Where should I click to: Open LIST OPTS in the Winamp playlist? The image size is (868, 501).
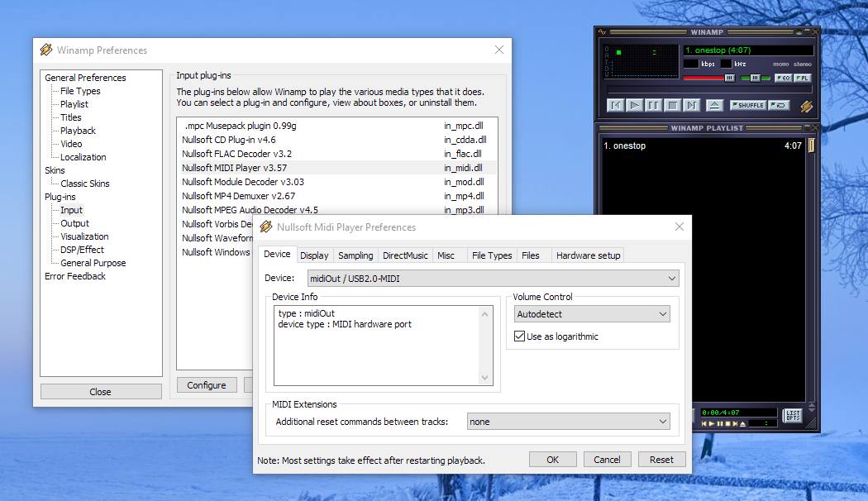[793, 415]
